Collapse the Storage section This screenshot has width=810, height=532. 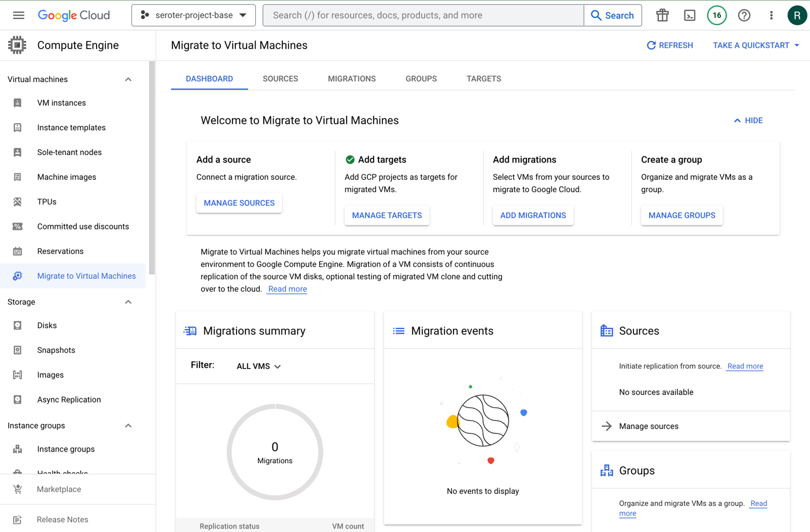pyautogui.click(x=128, y=302)
